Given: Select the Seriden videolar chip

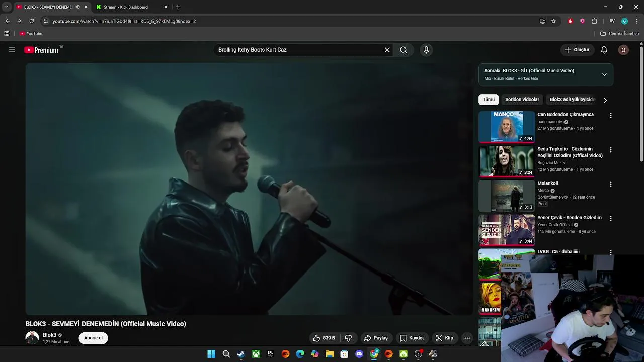Looking at the screenshot, I should click(522, 100).
